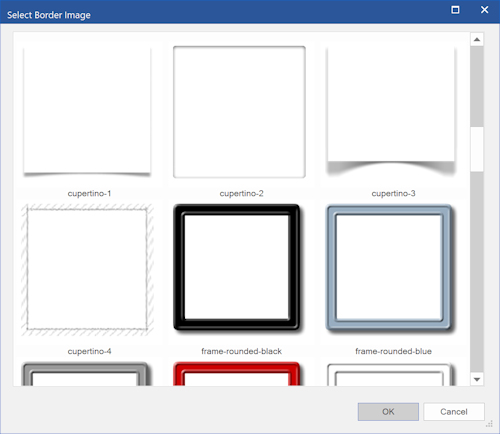Choose the cupertino-2 border image
The image size is (500, 434).
[x=239, y=112]
